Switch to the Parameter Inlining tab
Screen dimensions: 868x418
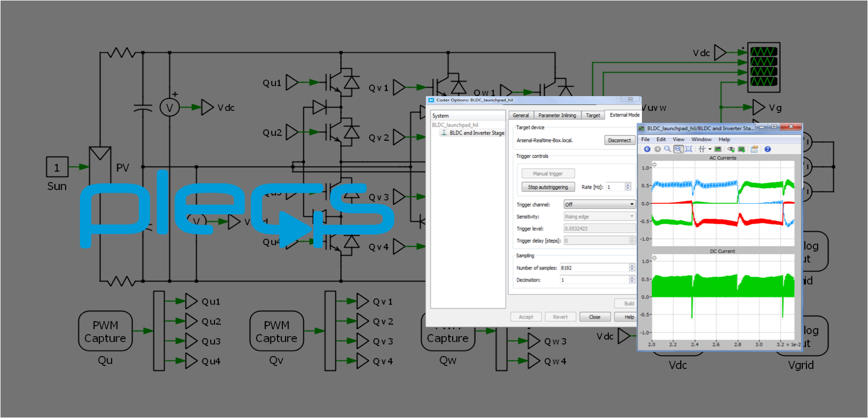click(x=557, y=116)
